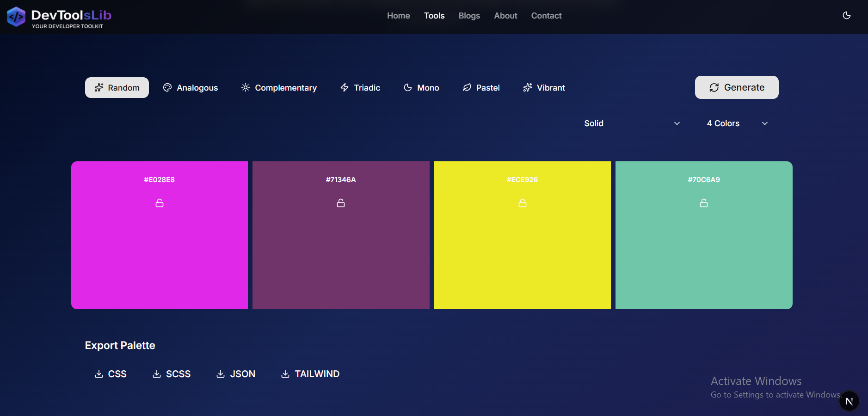
Task: Select the Vibrant sparkle icon
Action: [x=528, y=87]
